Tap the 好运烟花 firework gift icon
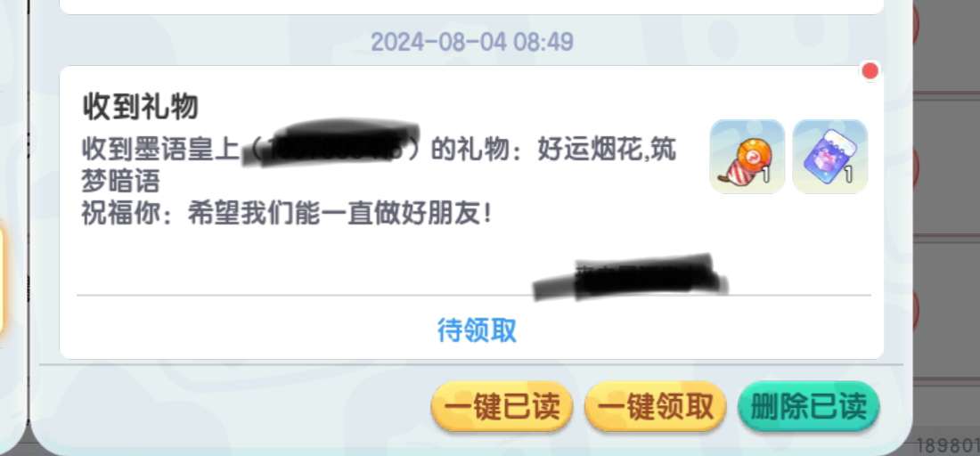 coord(747,157)
